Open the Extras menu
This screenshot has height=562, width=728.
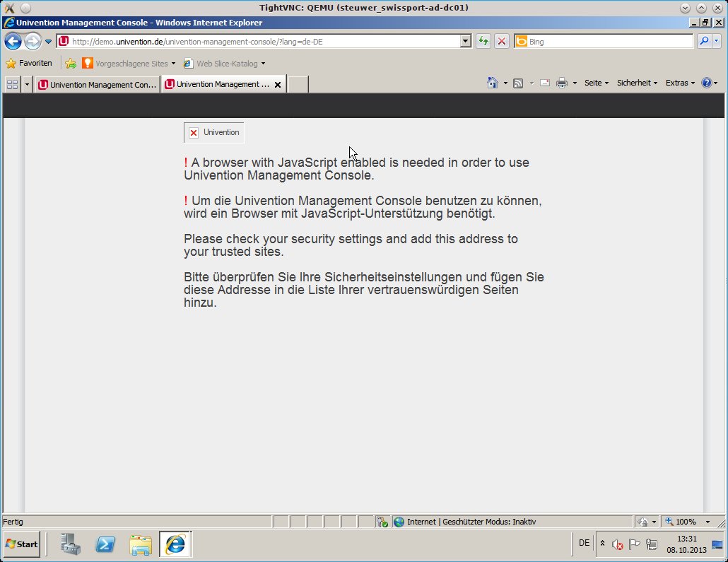pos(679,83)
